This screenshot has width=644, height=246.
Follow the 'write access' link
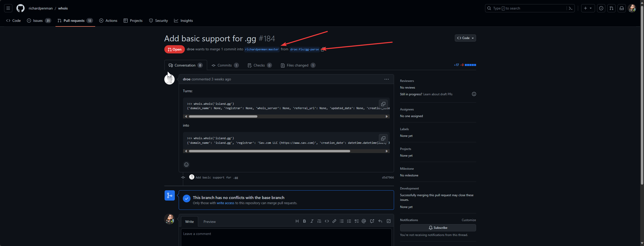[x=225, y=203]
